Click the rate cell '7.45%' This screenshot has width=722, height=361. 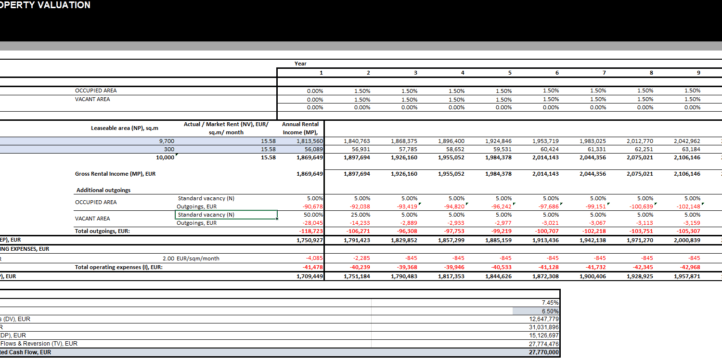coord(551,303)
